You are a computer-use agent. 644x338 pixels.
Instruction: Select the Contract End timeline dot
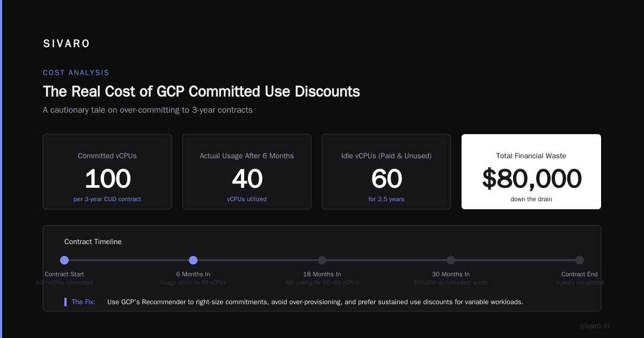(x=580, y=260)
